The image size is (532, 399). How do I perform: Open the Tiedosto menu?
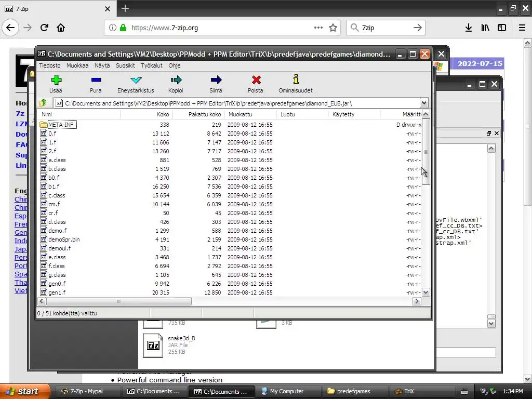49,65
